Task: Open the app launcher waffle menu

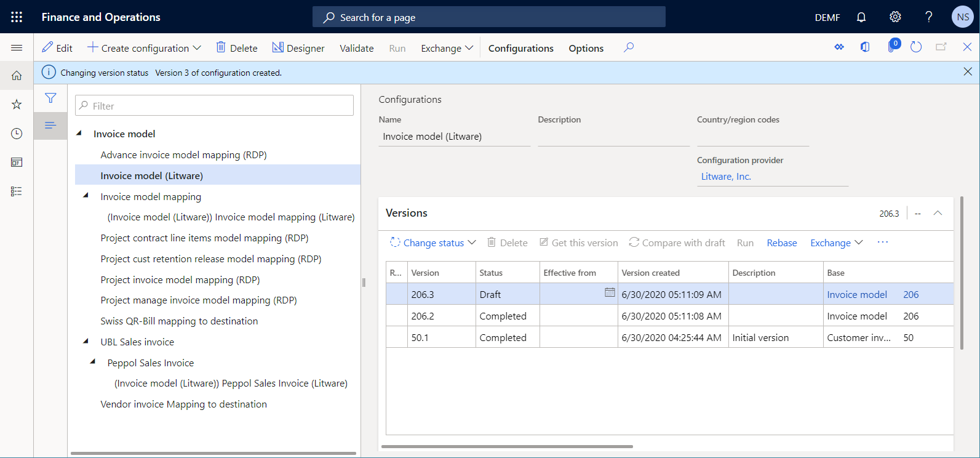Action: click(x=17, y=17)
